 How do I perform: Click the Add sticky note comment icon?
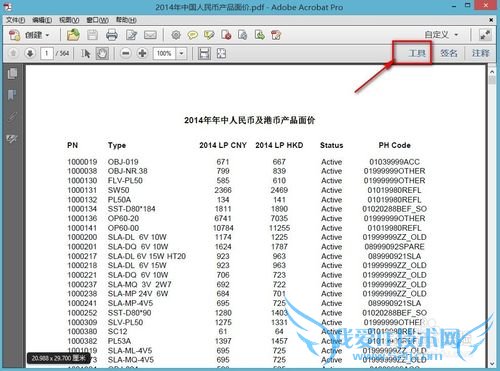pos(192,35)
